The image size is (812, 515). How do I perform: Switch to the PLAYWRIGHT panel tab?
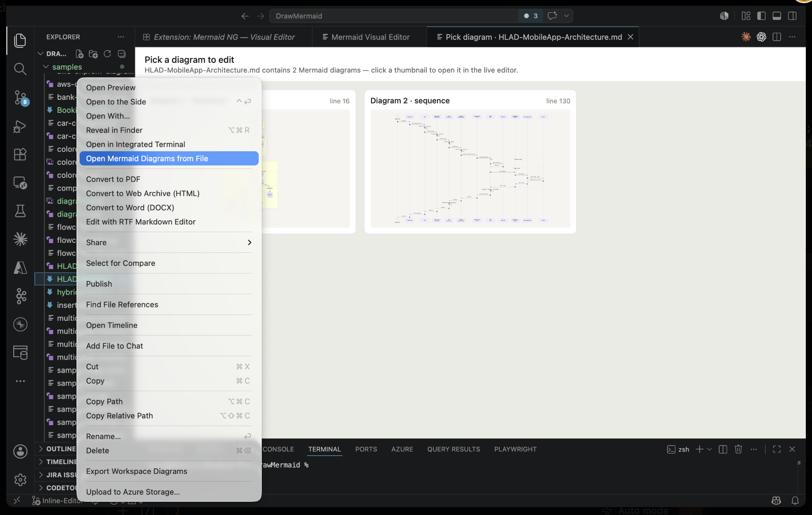(x=515, y=449)
